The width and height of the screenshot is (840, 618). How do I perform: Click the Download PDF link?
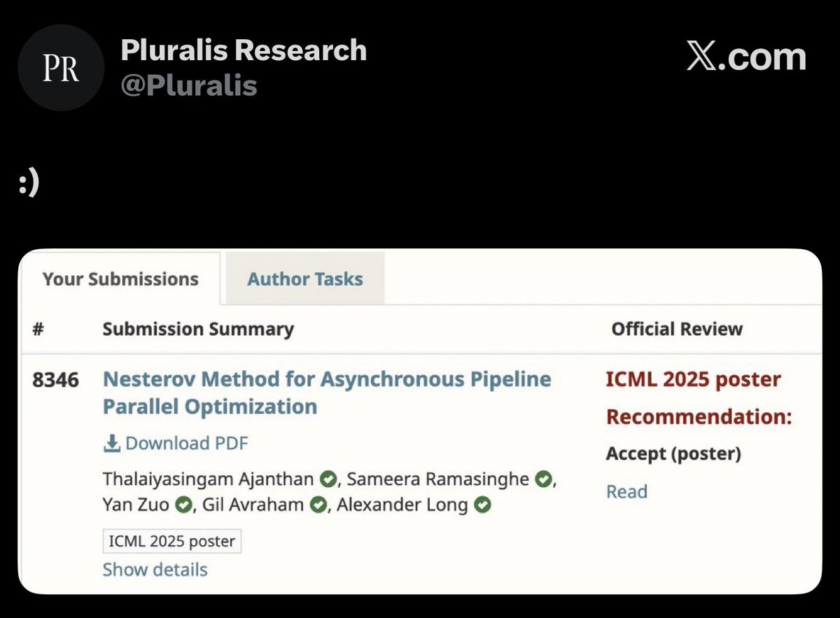pos(176,443)
